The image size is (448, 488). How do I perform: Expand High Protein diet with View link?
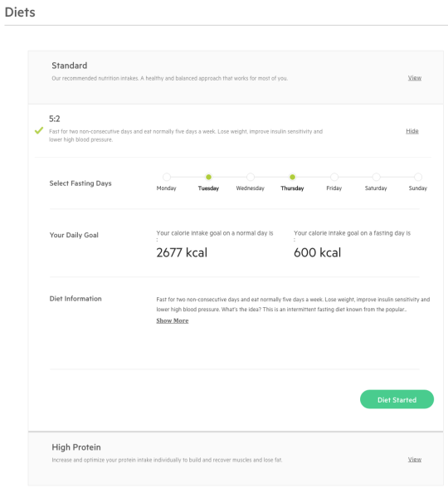[x=415, y=460]
